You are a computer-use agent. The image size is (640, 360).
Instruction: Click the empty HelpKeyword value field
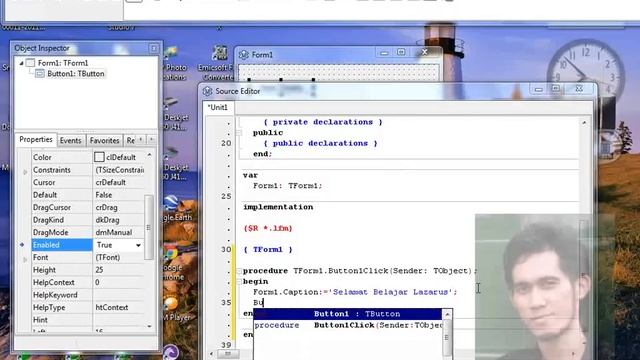pyautogui.click(x=118, y=295)
